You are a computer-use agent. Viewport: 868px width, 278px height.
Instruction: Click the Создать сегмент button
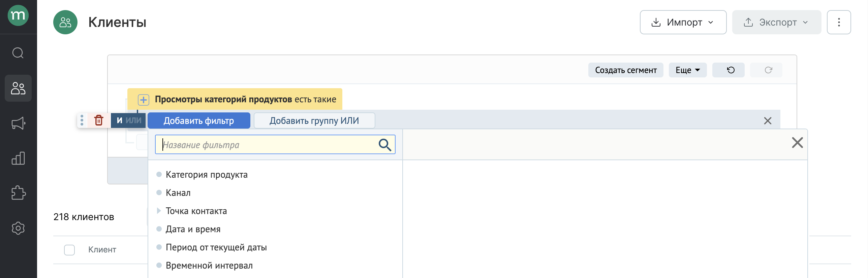pos(626,70)
